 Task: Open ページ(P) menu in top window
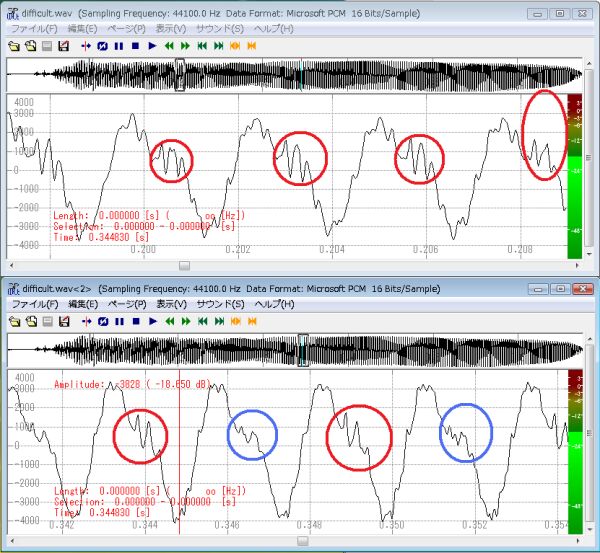126,29
